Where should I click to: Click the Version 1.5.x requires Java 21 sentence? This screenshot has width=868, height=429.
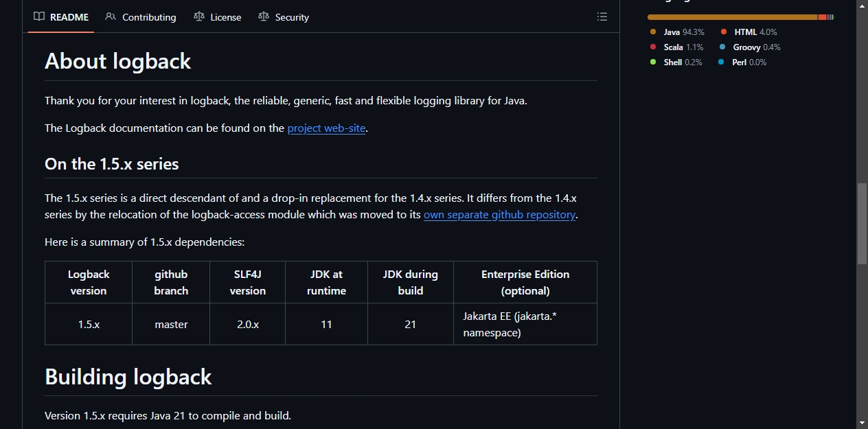(x=168, y=415)
